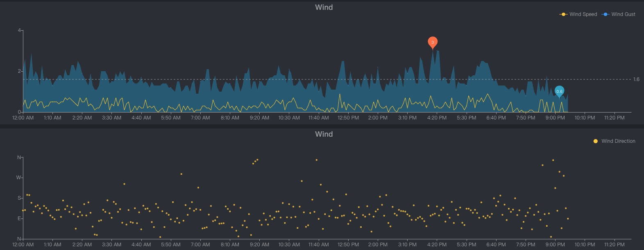Select 9:00 PM on the lower chart axis
644x250 pixels.
click(x=555, y=245)
